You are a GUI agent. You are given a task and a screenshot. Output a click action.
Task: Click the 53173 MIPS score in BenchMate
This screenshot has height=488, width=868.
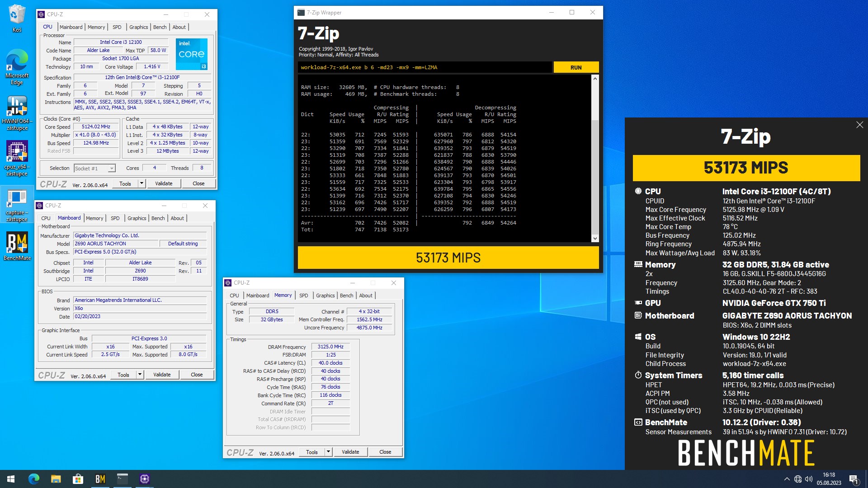tap(746, 168)
